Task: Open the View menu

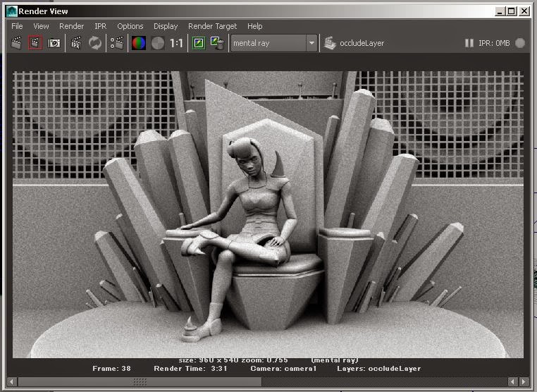Action: (41, 26)
